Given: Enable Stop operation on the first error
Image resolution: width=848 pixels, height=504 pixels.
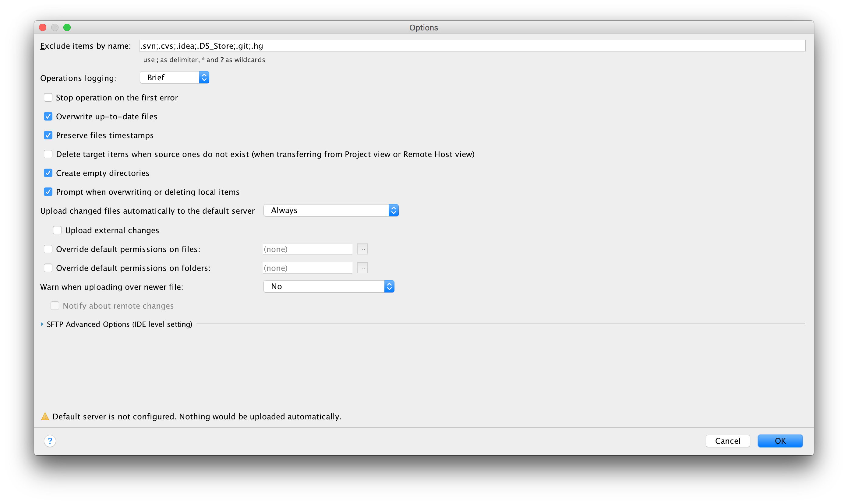Looking at the screenshot, I should coord(48,98).
